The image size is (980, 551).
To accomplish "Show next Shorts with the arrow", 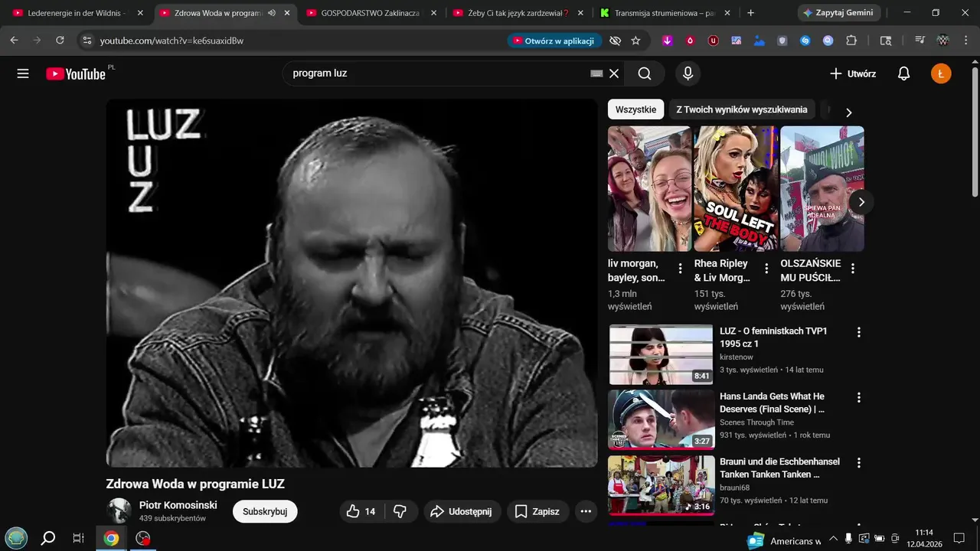I will 861,202.
